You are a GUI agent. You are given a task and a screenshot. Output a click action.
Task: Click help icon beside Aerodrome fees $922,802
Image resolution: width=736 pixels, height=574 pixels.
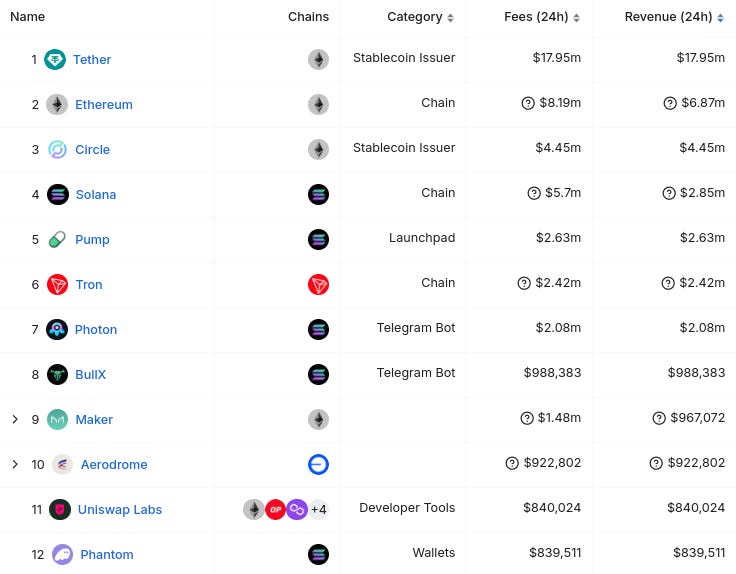[512, 463]
